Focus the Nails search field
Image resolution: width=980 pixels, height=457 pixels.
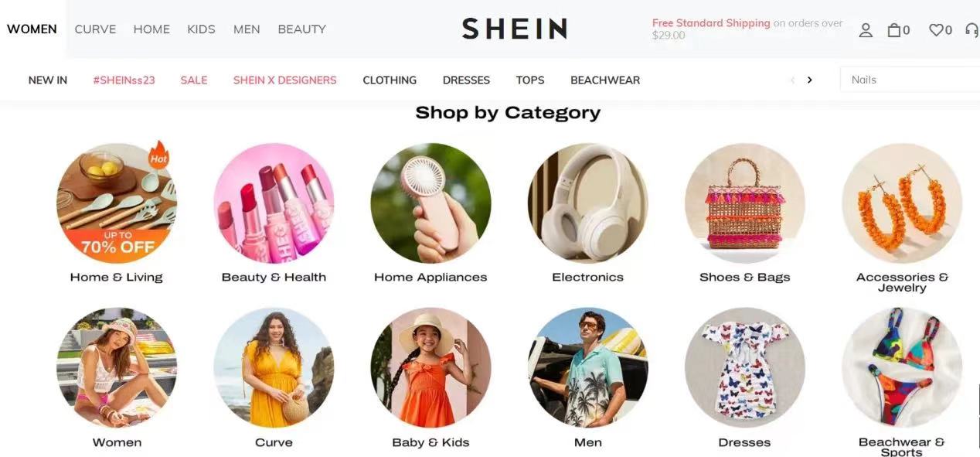point(910,80)
